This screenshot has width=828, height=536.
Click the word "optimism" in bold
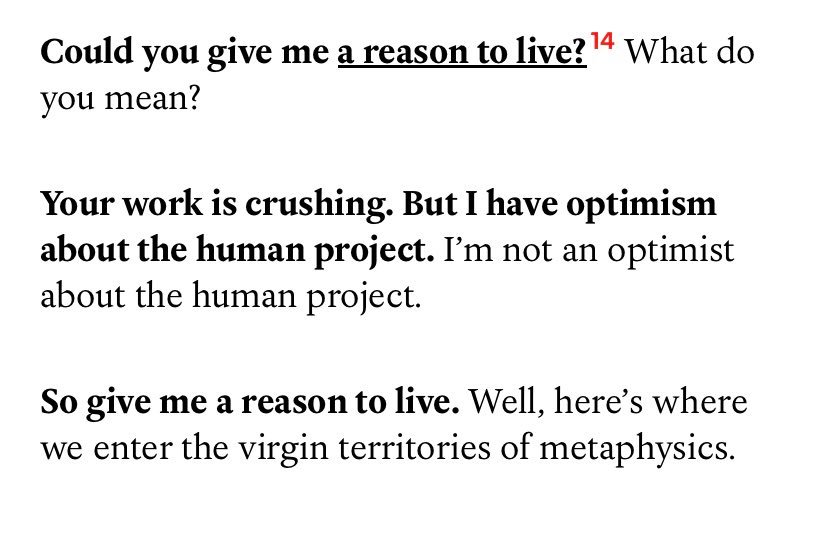click(x=642, y=204)
